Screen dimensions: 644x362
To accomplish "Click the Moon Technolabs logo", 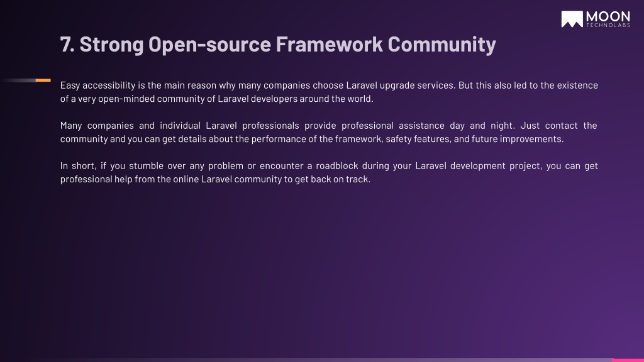I will 596,19.
